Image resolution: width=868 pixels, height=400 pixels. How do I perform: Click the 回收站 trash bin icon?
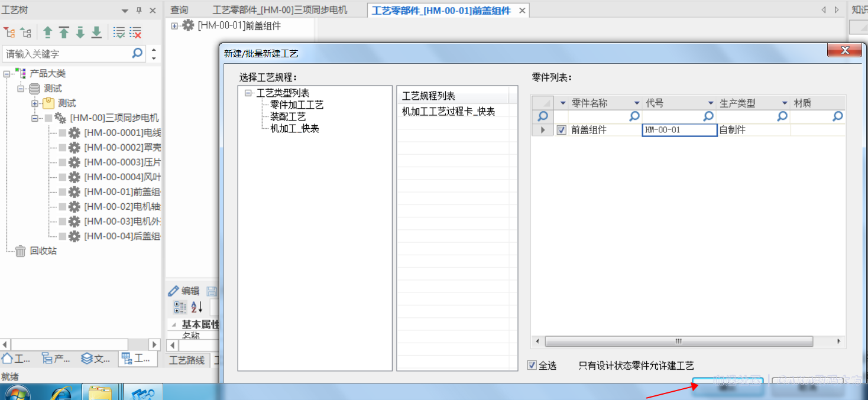21,251
